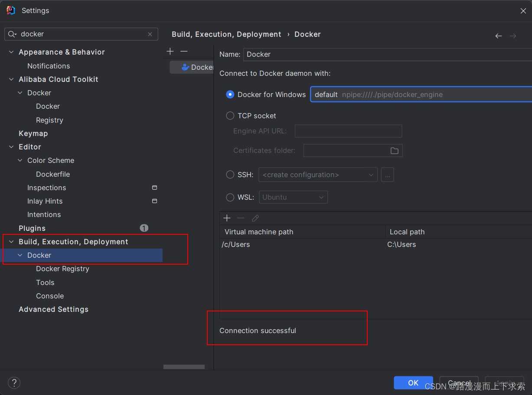The width and height of the screenshot is (532, 395).
Task: Select the /c/Users virtual path cell
Action: (x=303, y=244)
